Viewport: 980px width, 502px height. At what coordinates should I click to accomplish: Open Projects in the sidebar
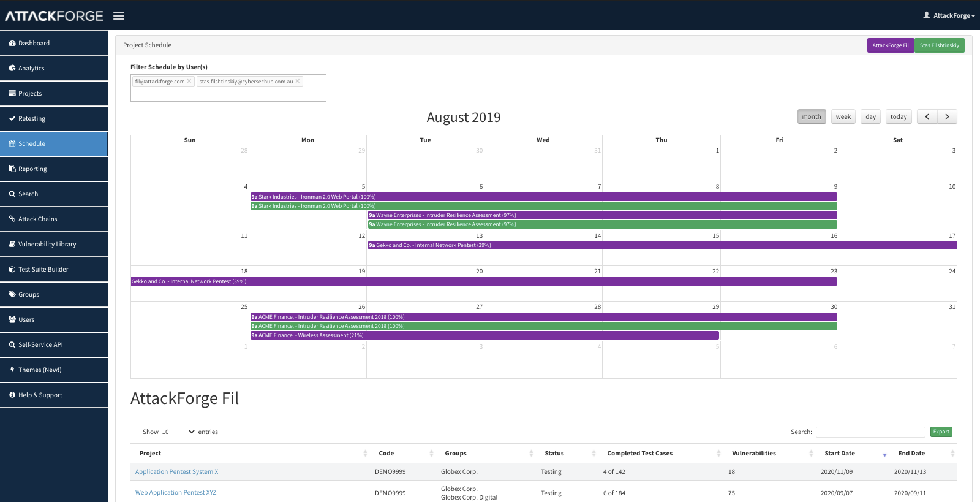(x=54, y=93)
